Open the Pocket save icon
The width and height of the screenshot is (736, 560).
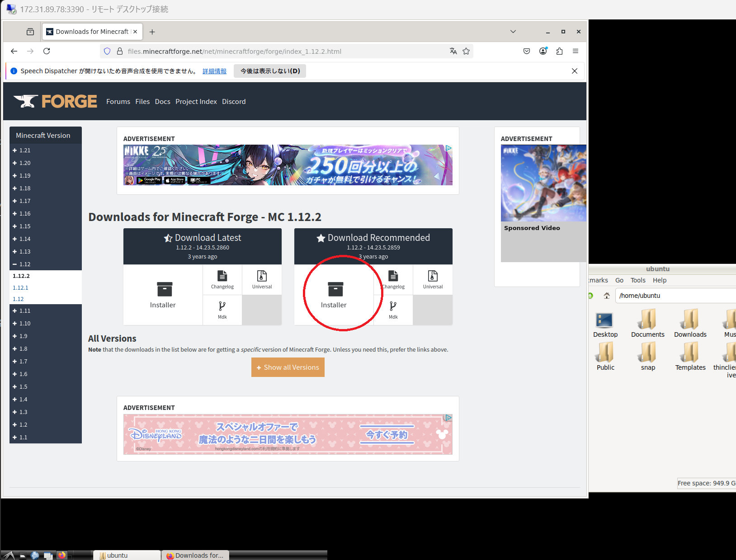point(527,51)
